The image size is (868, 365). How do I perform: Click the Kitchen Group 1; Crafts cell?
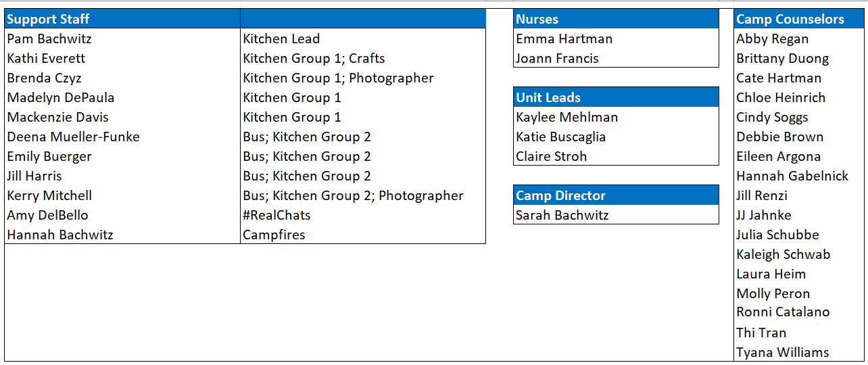(363, 58)
